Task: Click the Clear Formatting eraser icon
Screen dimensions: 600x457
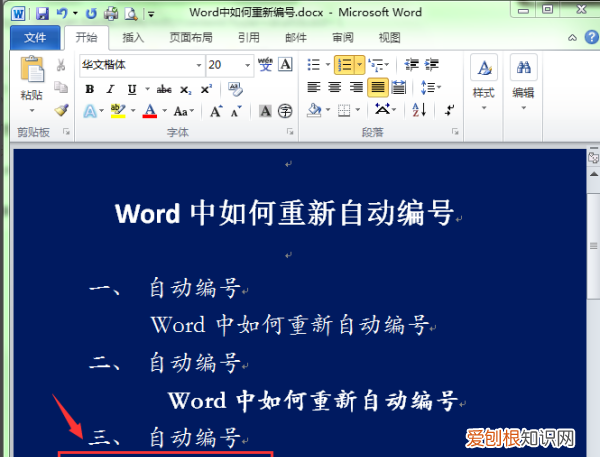Action: (235, 89)
